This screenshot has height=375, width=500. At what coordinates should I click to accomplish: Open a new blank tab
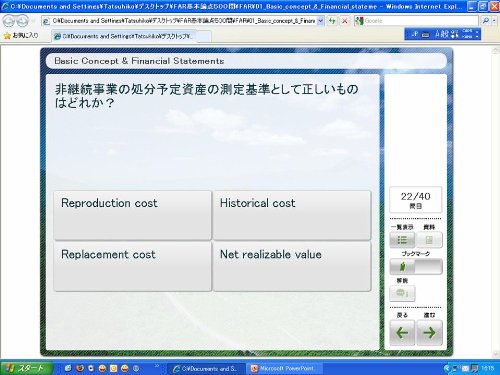204,36
